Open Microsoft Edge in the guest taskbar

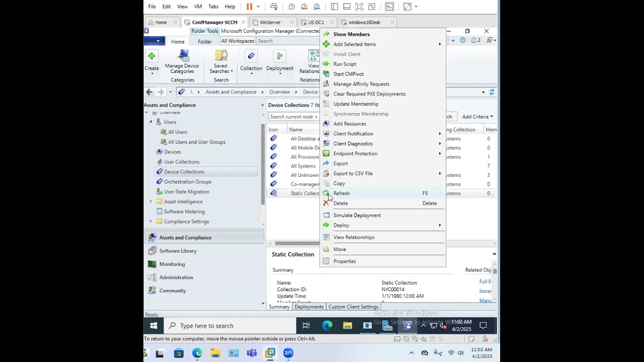tap(328, 326)
